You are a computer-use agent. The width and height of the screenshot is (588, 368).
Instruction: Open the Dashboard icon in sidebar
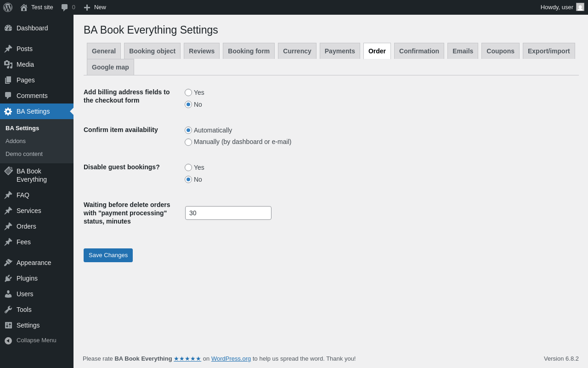tap(8, 28)
